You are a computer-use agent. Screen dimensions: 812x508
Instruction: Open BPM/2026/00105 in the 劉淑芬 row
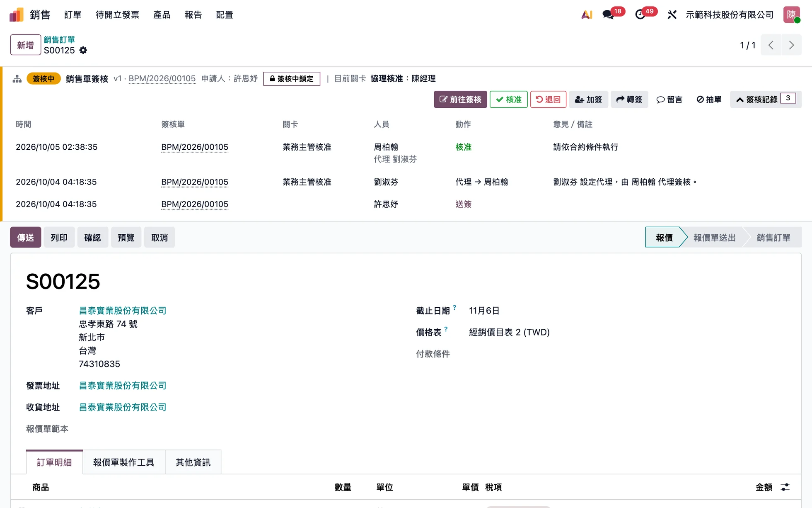tap(195, 182)
